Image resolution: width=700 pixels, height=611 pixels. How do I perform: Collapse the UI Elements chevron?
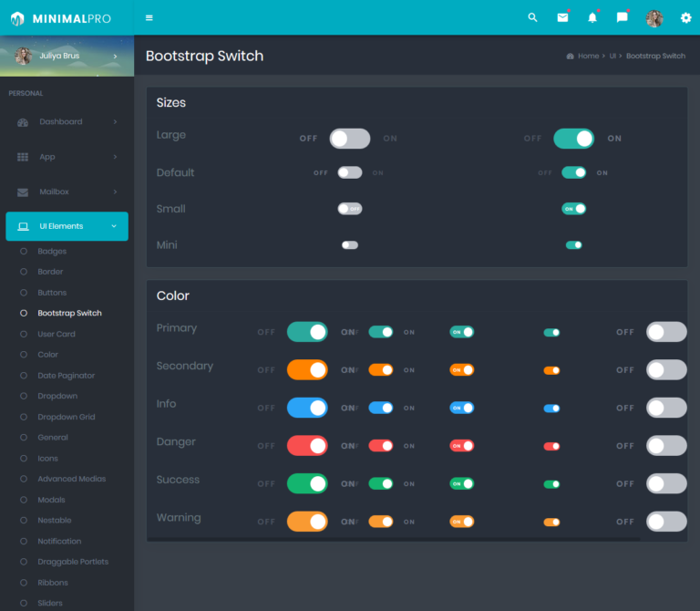[114, 226]
